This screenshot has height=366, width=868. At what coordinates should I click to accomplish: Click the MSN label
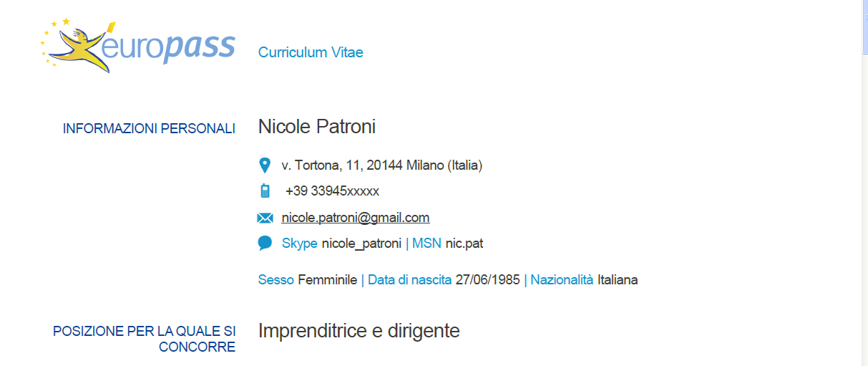point(427,244)
